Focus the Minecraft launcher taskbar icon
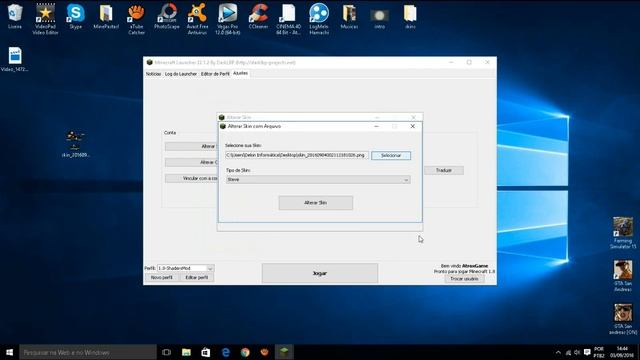Screen dimensions: 640x360 coord(284,352)
